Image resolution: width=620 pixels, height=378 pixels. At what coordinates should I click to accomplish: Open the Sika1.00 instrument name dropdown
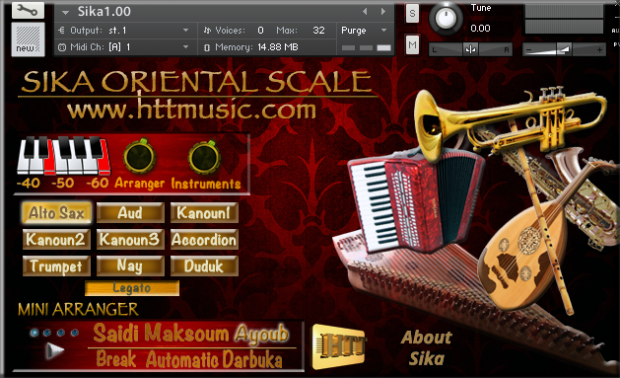[x=65, y=12]
